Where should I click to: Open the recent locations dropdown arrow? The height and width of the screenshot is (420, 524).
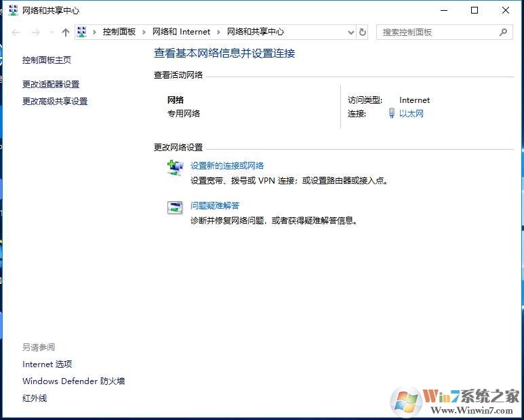click(51, 33)
